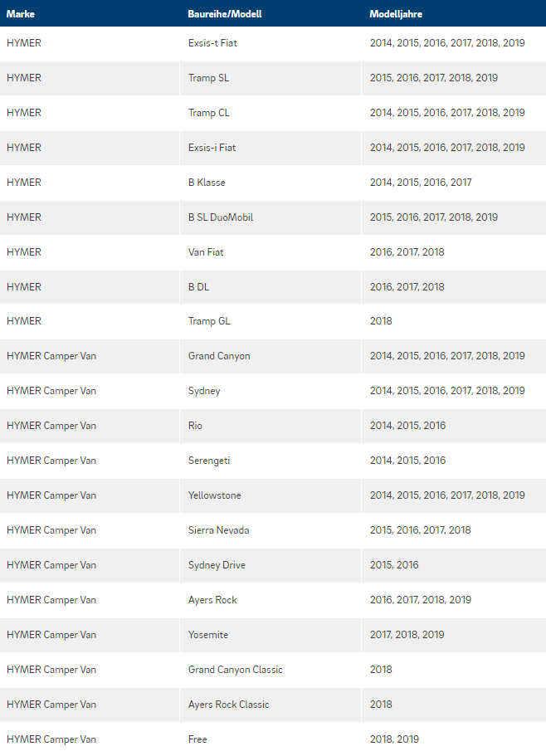Click the Tramp CL row model

click(208, 113)
